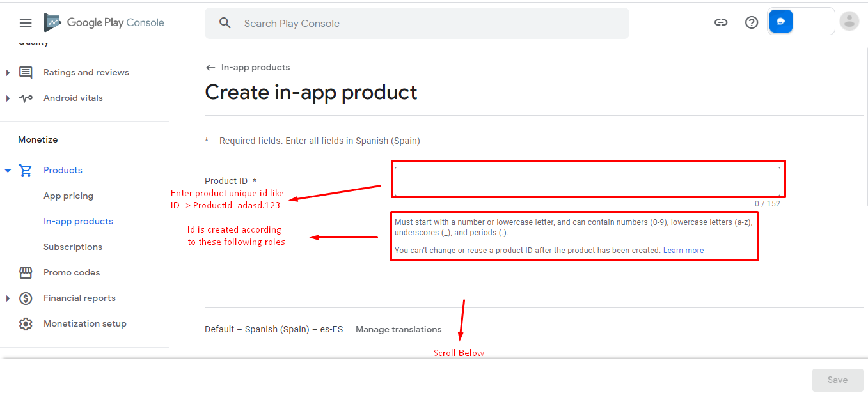Open App pricing in the sidebar
868x402 pixels.
(x=68, y=196)
